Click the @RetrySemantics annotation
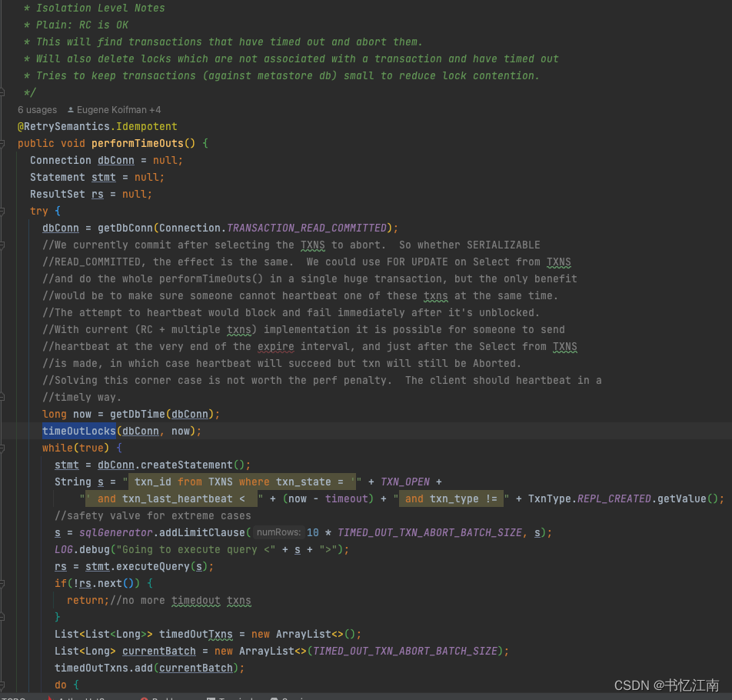This screenshot has height=700, width=732. click(64, 127)
